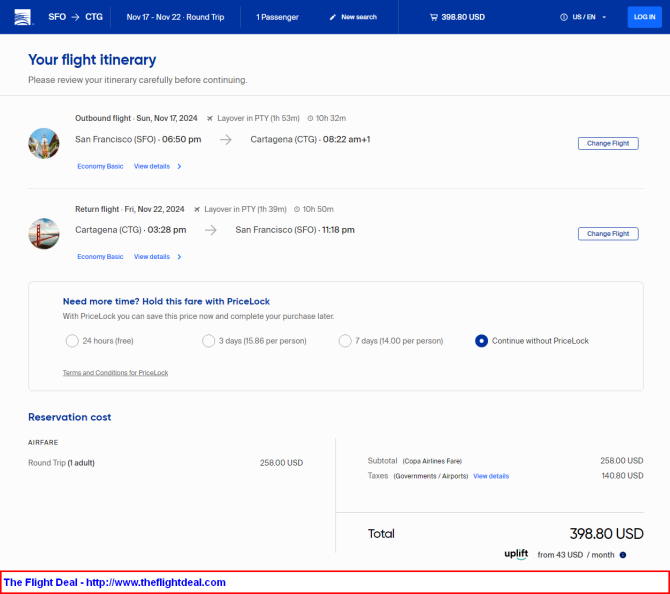Click 'Round Trip (1 adult)' airfare row

pos(165,463)
